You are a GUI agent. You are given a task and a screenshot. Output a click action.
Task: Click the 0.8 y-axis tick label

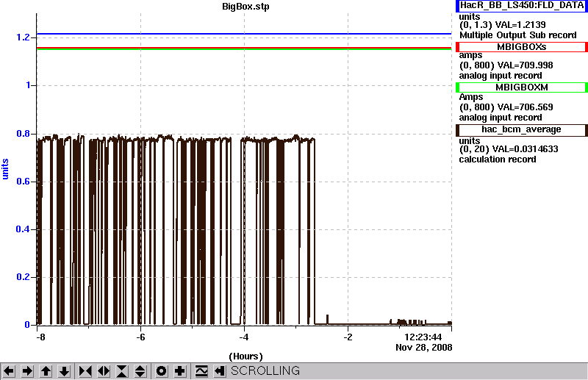coord(23,134)
